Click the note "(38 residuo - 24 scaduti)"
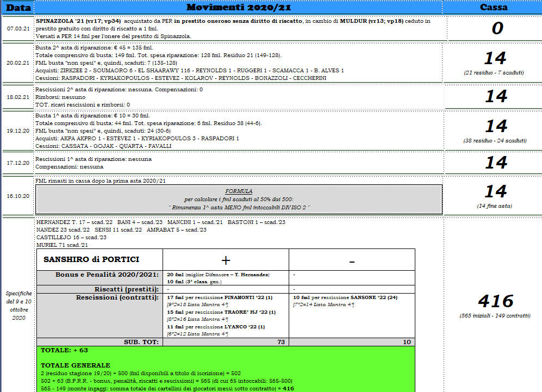 [x=495, y=141]
